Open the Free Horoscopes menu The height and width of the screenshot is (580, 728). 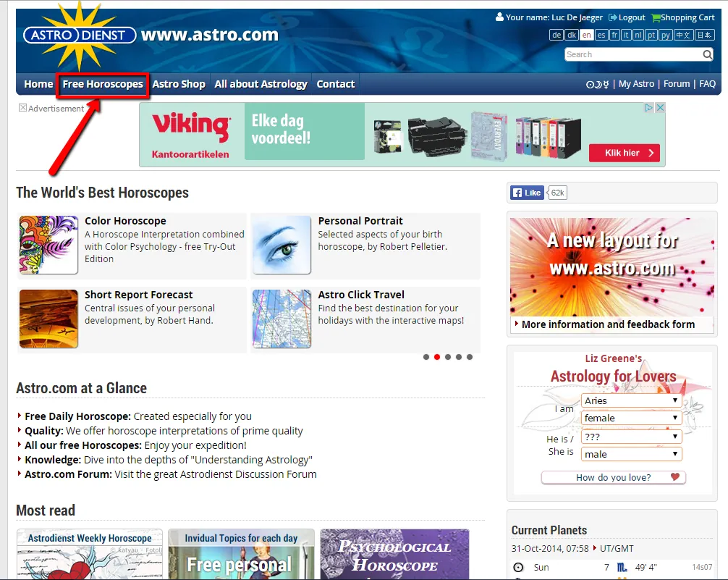click(x=103, y=84)
